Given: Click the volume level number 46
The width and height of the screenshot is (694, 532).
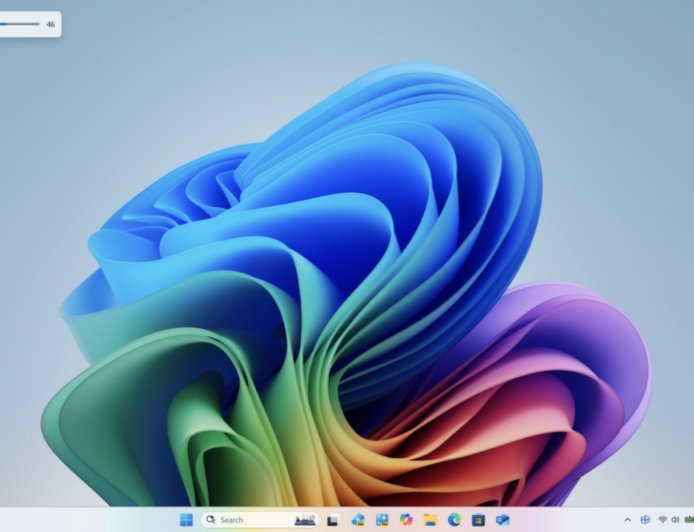Looking at the screenshot, I should tap(50, 23).
